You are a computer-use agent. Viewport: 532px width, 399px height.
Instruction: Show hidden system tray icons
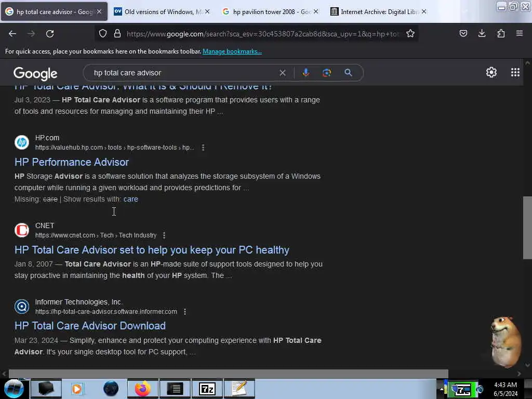coord(442,390)
